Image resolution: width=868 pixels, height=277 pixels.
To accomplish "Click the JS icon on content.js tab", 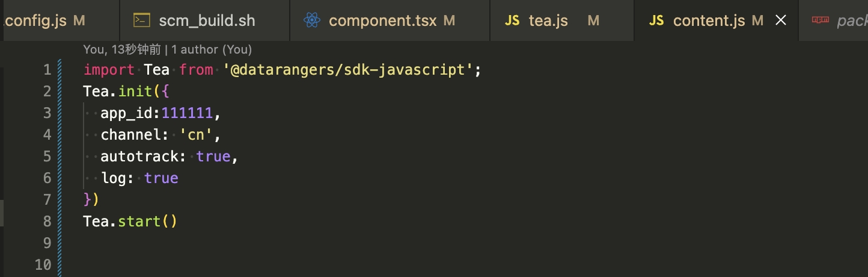I will click(656, 21).
